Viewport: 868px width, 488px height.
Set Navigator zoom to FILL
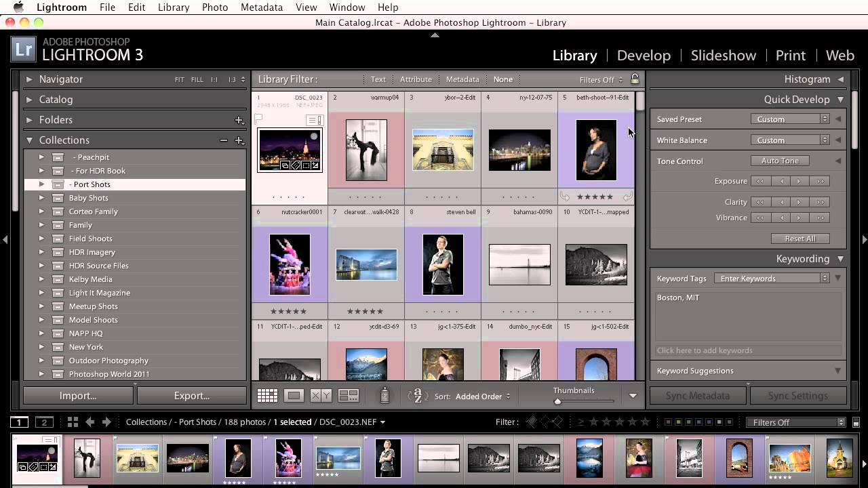coord(197,80)
